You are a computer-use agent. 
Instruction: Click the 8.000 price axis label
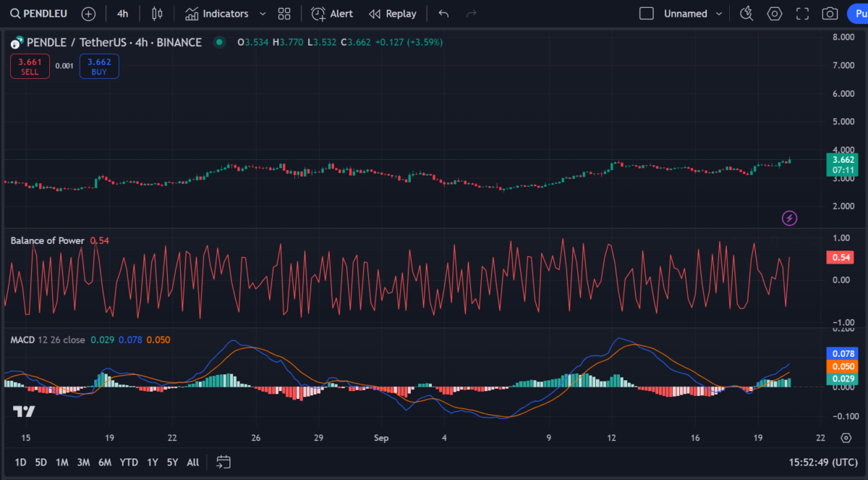(x=844, y=37)
